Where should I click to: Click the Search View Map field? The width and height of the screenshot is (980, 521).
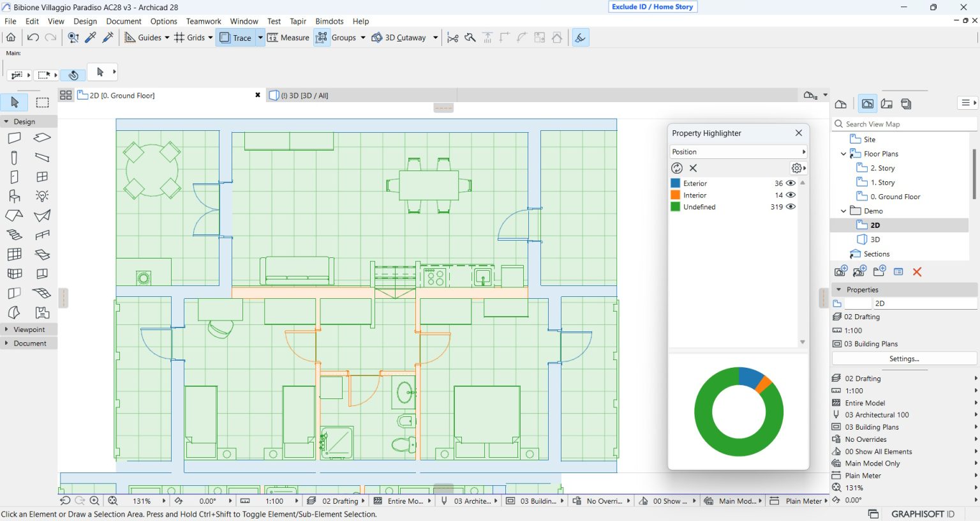906,124
